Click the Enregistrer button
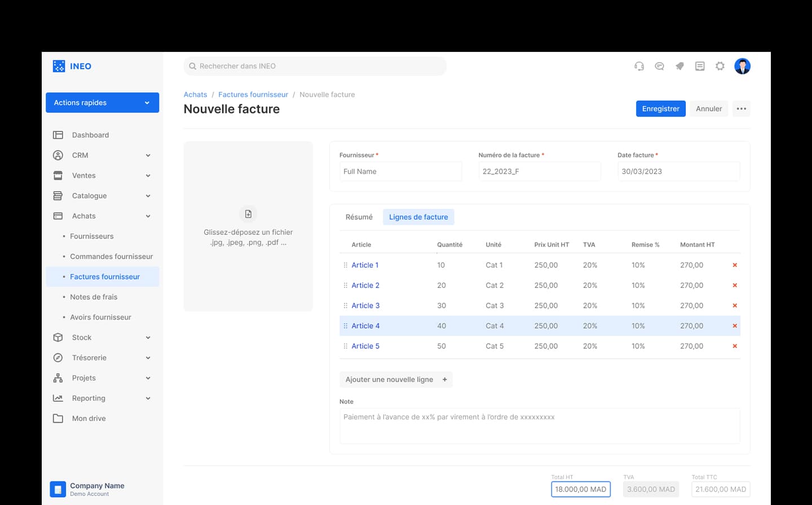This screenshot has height=505, width=812. (660, 109)
